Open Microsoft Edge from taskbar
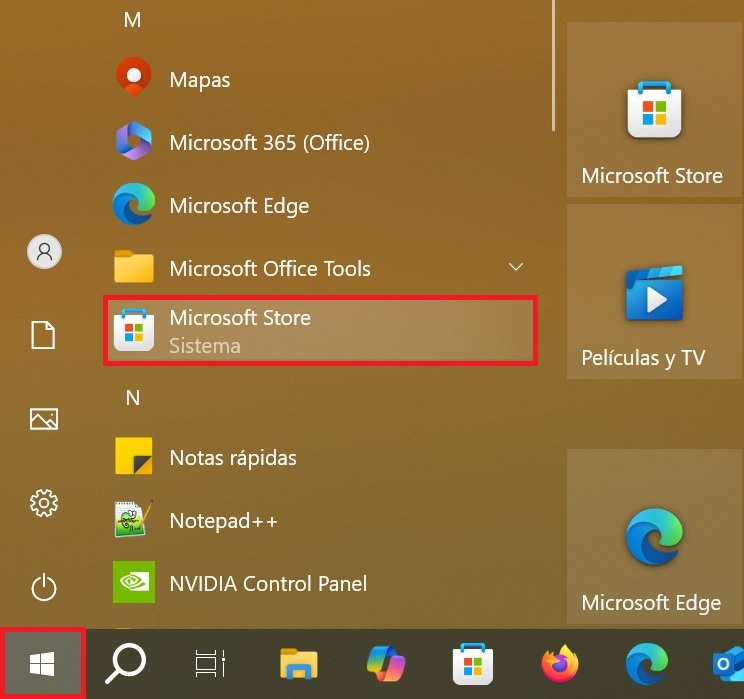744x699 pixels. coord(647,663)
